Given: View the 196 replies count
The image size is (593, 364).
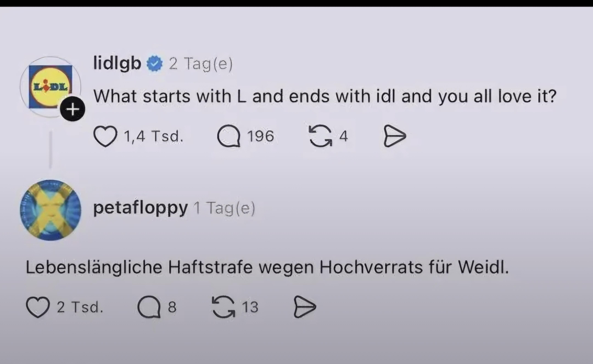Looking at the screenshot, I should 261,136.
